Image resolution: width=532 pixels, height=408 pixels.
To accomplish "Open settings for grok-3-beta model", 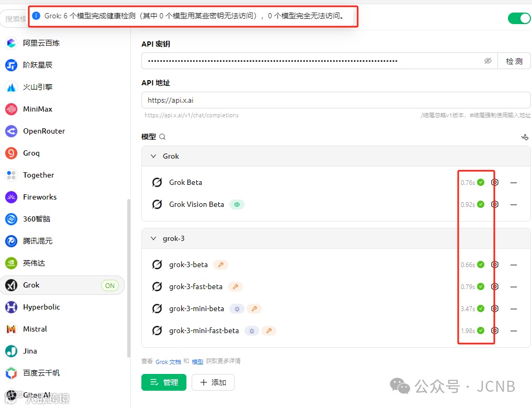I will coord(495,264).
